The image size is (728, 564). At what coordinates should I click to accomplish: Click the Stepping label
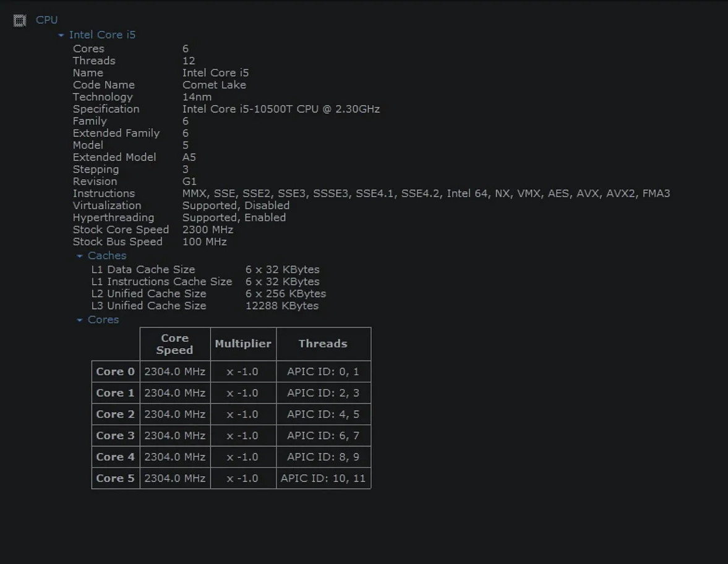96,169
